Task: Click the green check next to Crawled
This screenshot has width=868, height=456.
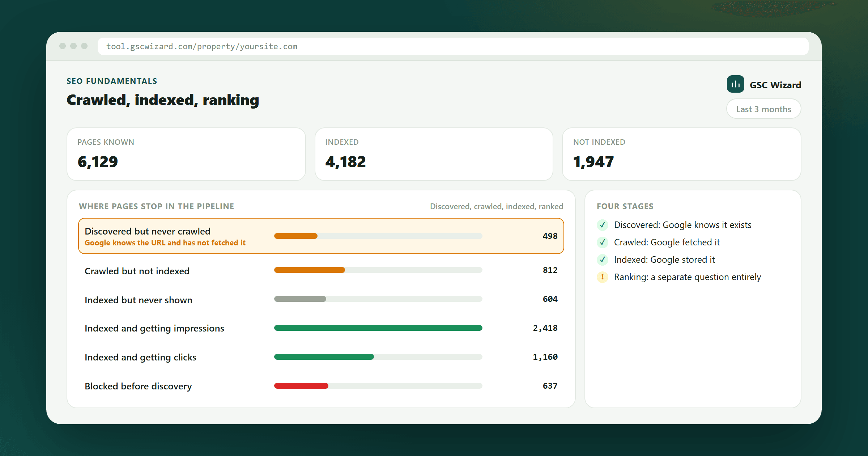Action: 602,242
